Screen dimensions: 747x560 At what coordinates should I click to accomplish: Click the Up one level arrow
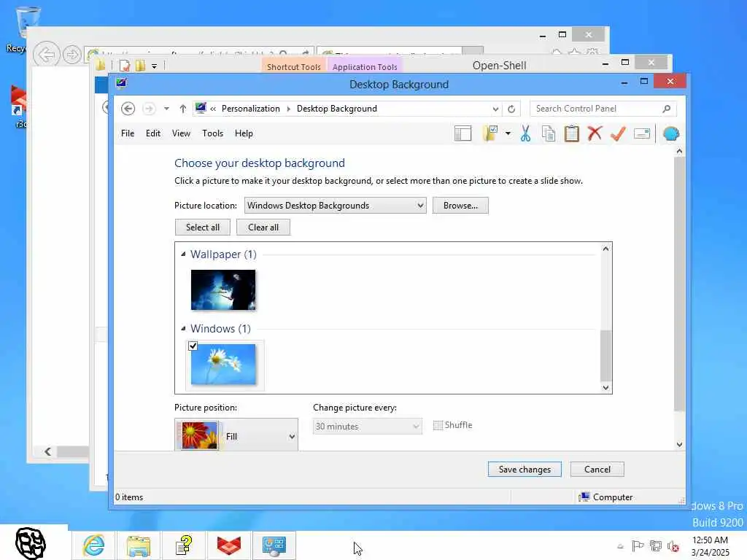182,109
